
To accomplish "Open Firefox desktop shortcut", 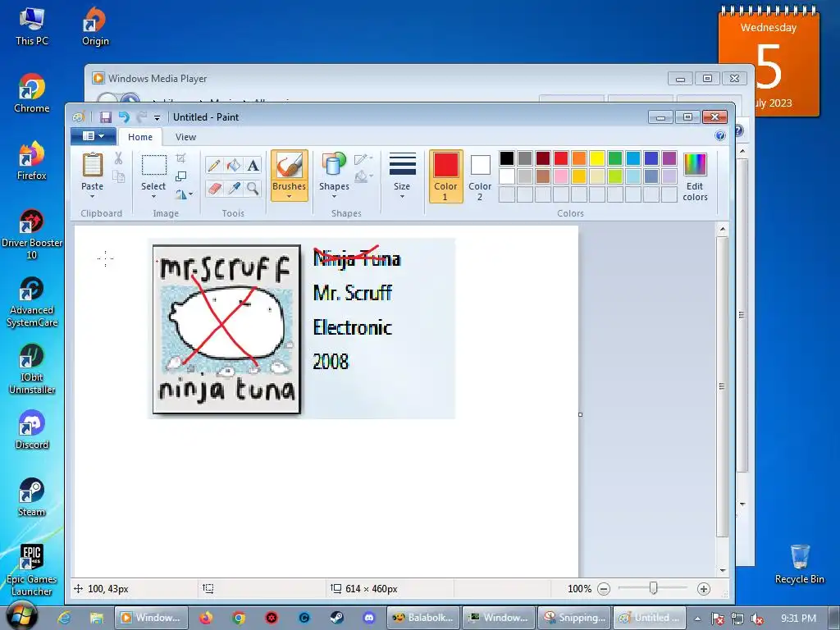I will click(x=32, y=161).
